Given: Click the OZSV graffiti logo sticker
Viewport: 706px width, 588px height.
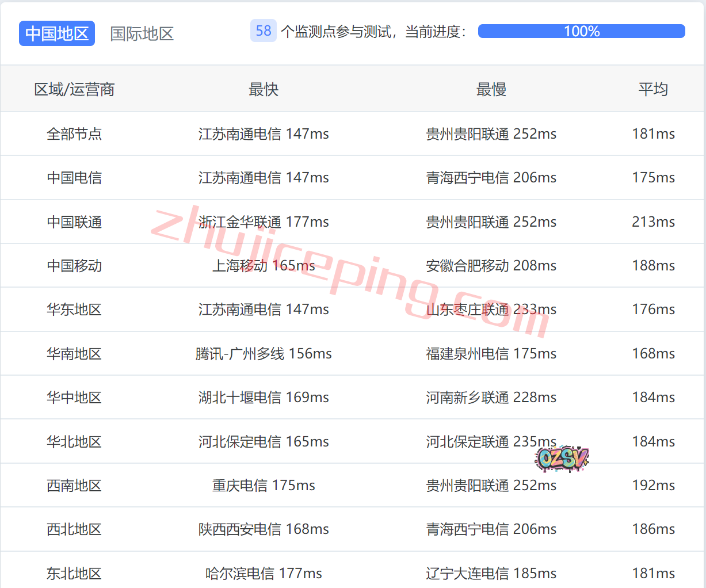Looking at the screenshot, I should tap(562, 459).
